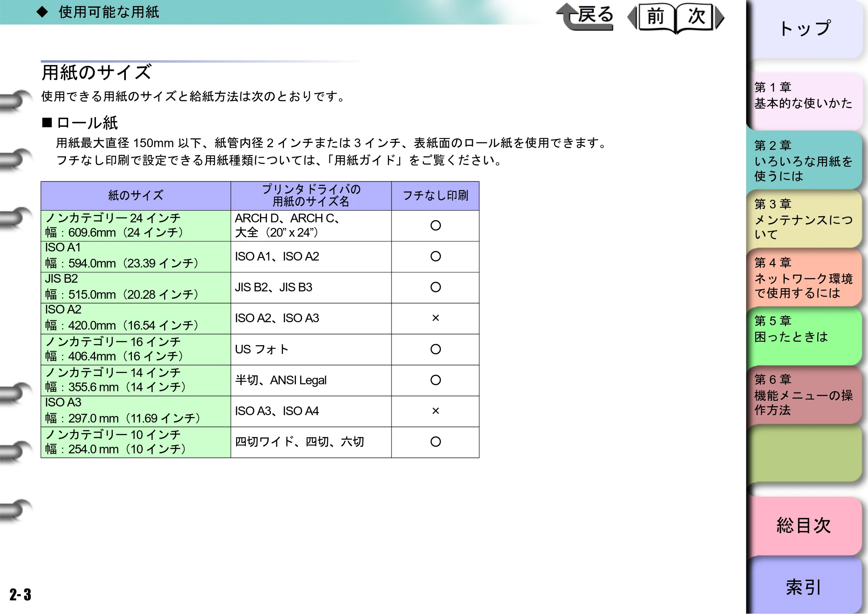The width and height of the screenshot is (868, 614).
Task: Click the 戻る back arrow button
Action: (585, 17)
